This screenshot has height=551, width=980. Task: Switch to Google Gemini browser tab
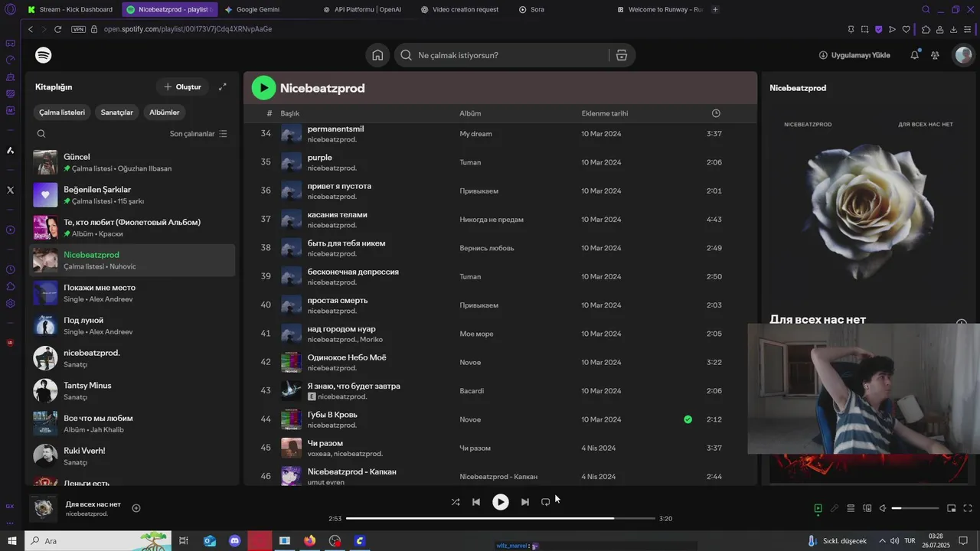click(x=258, y=9)
